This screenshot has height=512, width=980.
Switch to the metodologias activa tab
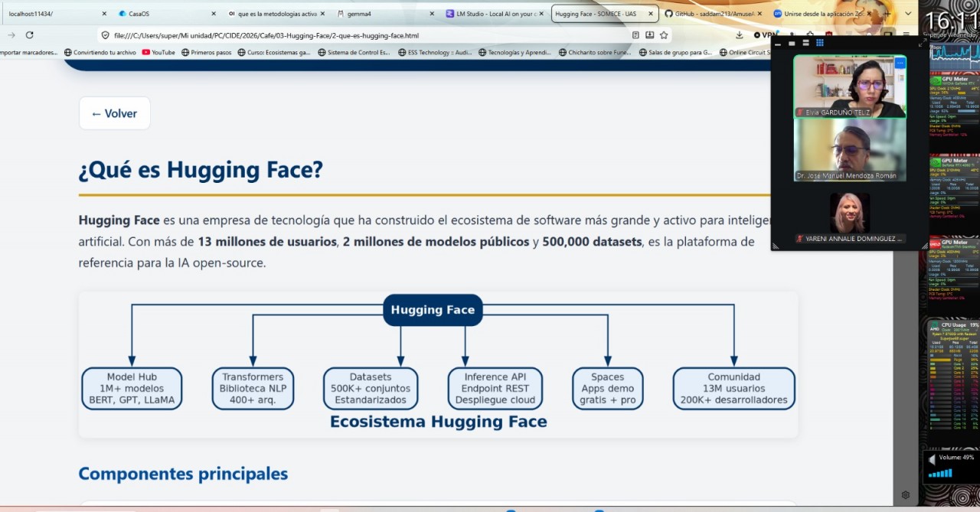pos(276,14)
